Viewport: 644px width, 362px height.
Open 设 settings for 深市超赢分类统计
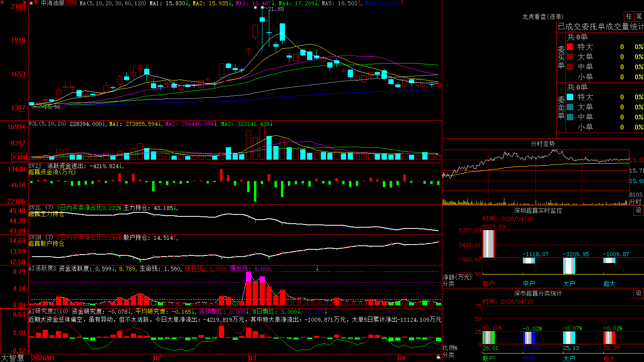639,293
